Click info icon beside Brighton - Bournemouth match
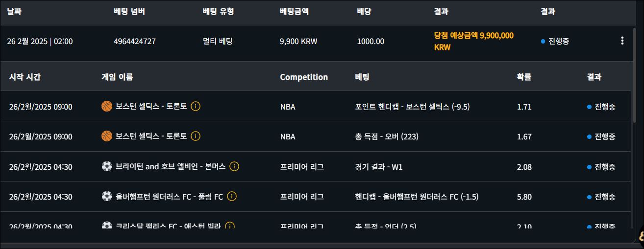Viewport: 644px width, 249px height. point(234,166)
